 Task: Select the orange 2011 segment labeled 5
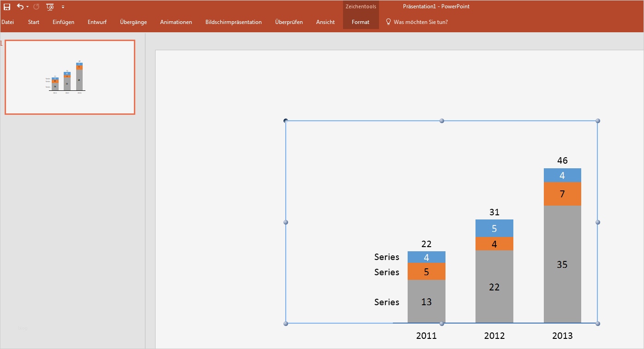coord(427,272)
